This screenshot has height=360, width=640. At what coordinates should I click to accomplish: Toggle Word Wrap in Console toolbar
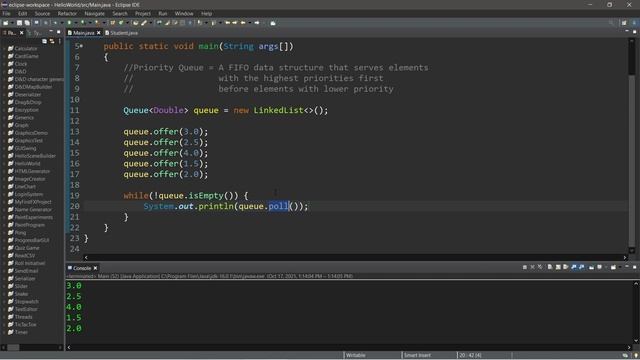pos(566,267)
